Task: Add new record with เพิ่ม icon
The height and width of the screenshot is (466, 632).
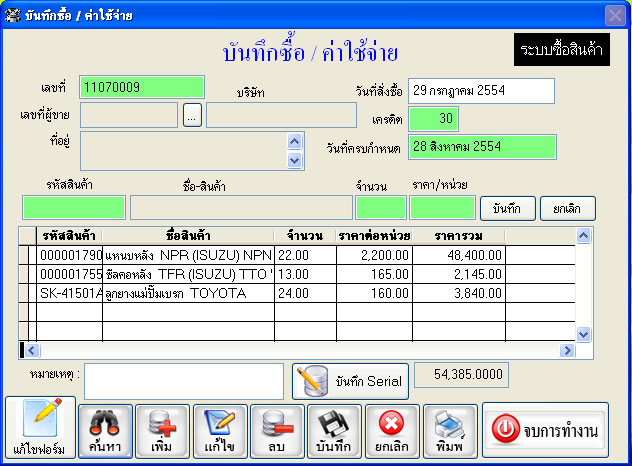Action: point(162,431)
